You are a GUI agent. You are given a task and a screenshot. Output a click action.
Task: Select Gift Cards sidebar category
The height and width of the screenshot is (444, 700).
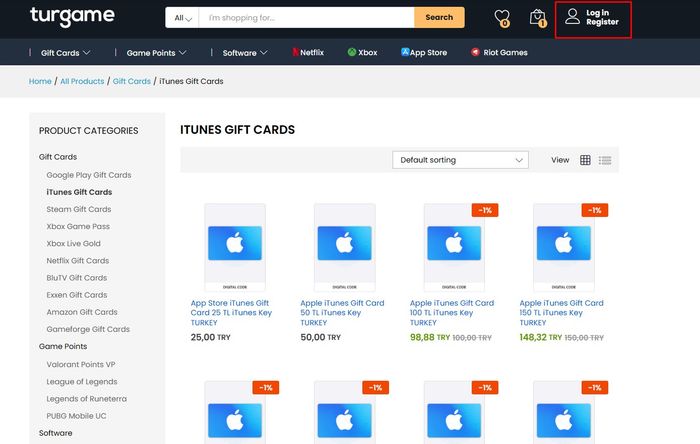pyautogui.click(x=58, y=157)
